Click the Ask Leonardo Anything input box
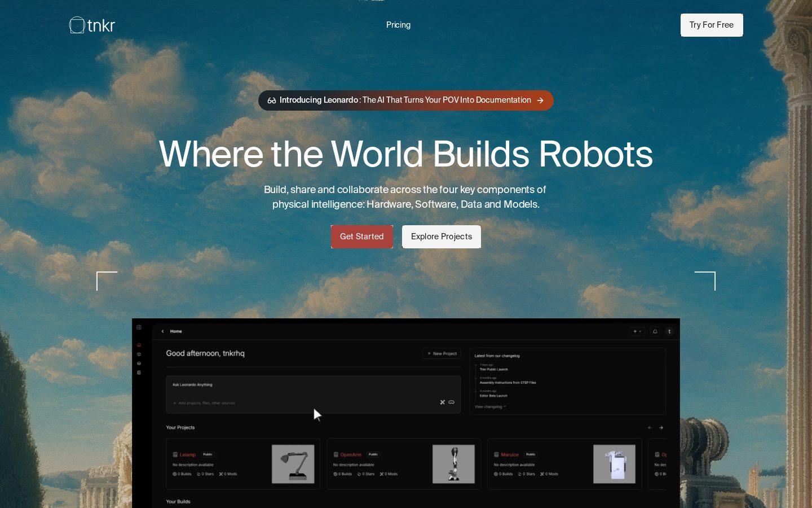Viewport: 812px width, 508px height. [314, 395]
